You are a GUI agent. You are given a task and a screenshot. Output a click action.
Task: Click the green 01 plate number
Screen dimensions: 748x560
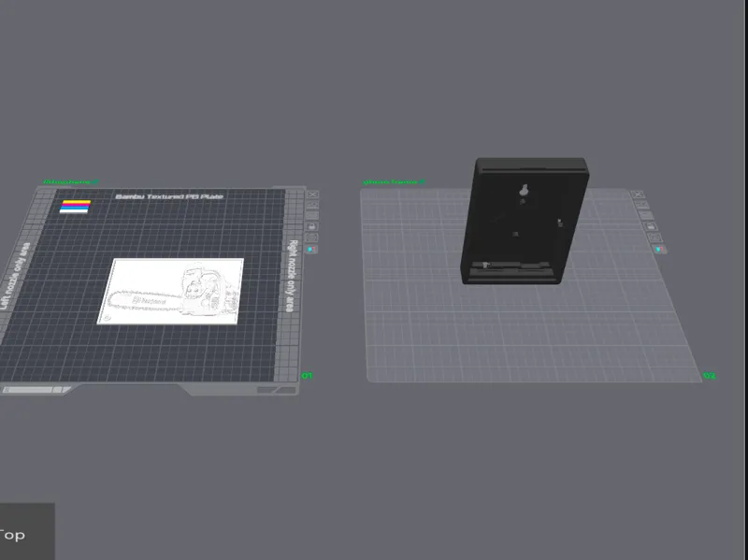pyautogui.click(x=307, y=376)
